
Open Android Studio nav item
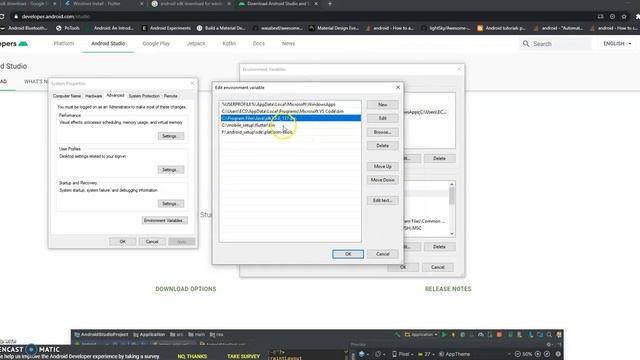tap(108, 43)
